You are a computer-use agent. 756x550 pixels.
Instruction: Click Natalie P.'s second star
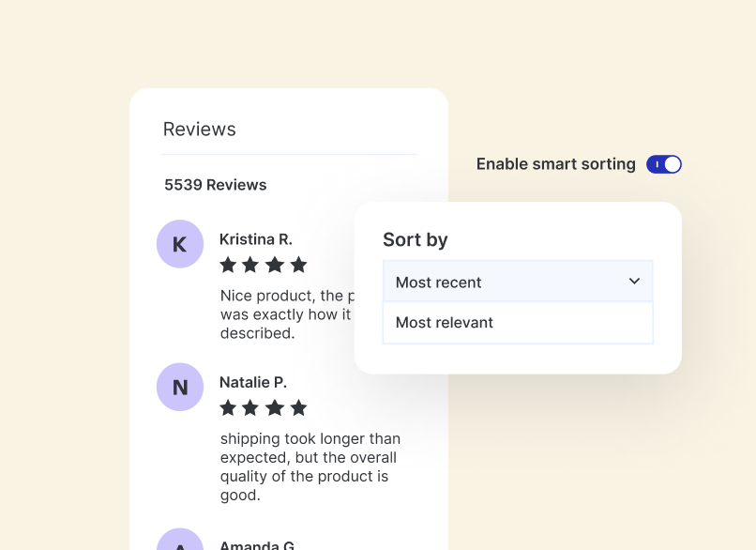(250, 407)
